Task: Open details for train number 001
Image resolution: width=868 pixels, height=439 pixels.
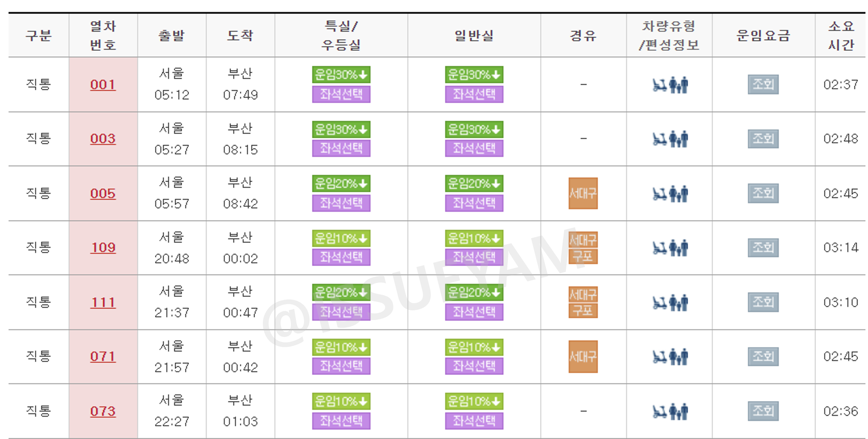Action: [x=103, y=85]
